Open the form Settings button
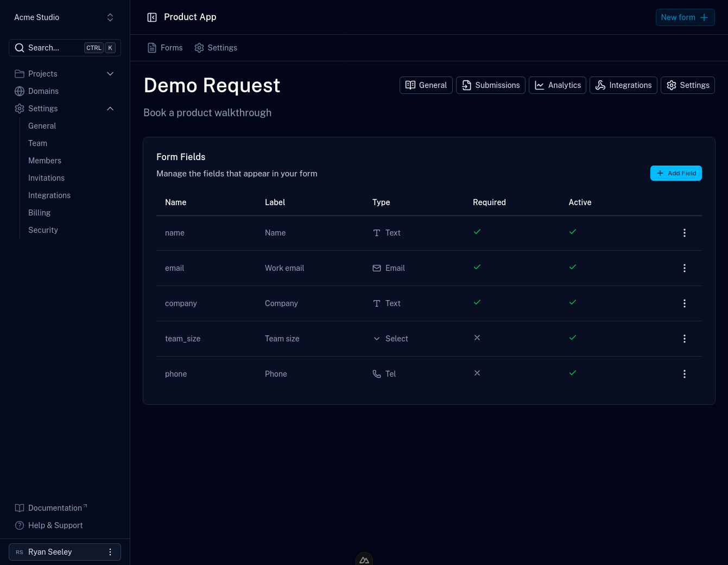This screenshot has width=728, height=565. 688,85
